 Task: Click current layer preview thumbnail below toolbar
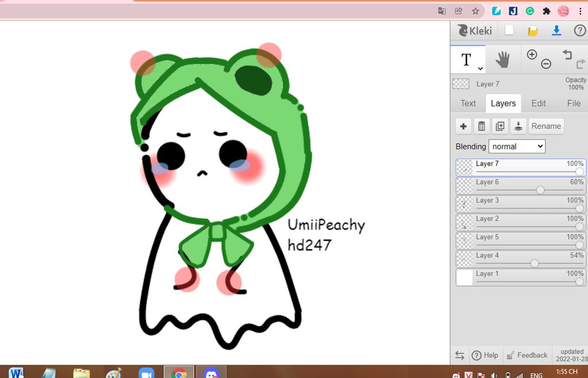(x=461, y=84)
